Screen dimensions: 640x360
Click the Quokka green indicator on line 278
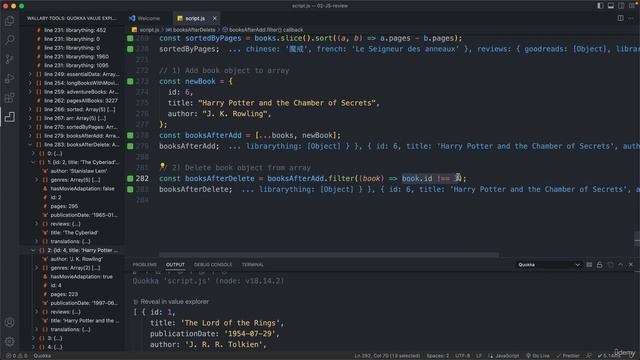click(x=130, y=135)
